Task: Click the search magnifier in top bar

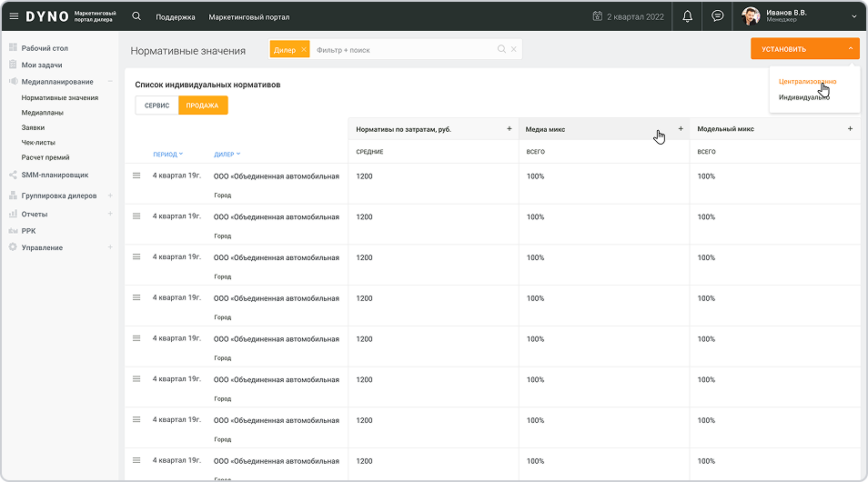Action: 136,16
